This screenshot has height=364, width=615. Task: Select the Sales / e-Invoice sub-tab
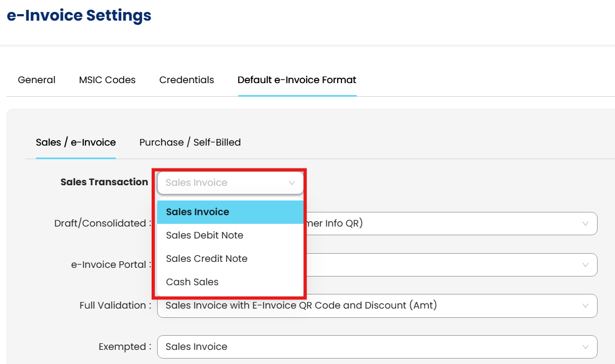pyautogui.click(x=76, y=142)
